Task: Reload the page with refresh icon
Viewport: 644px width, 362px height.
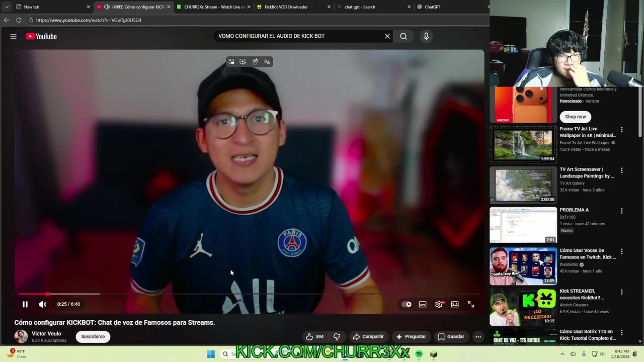Action: pyautogui.click(x=19, y=20)
